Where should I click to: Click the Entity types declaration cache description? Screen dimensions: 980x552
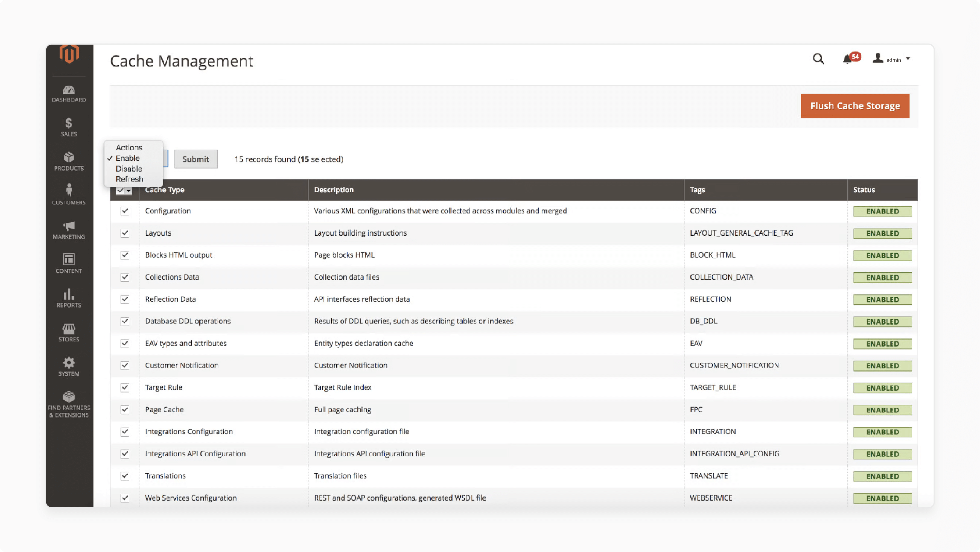363,343
